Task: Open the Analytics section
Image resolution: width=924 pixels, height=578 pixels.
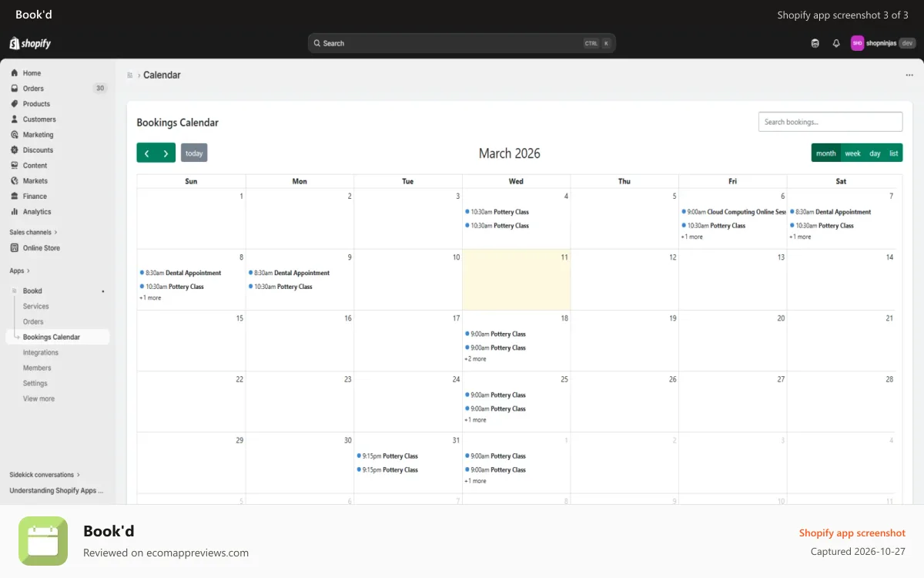Action: point(37,212)
